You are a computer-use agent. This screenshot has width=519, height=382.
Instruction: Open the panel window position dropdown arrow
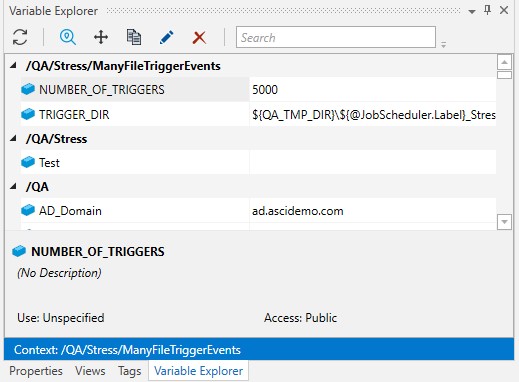472,12
